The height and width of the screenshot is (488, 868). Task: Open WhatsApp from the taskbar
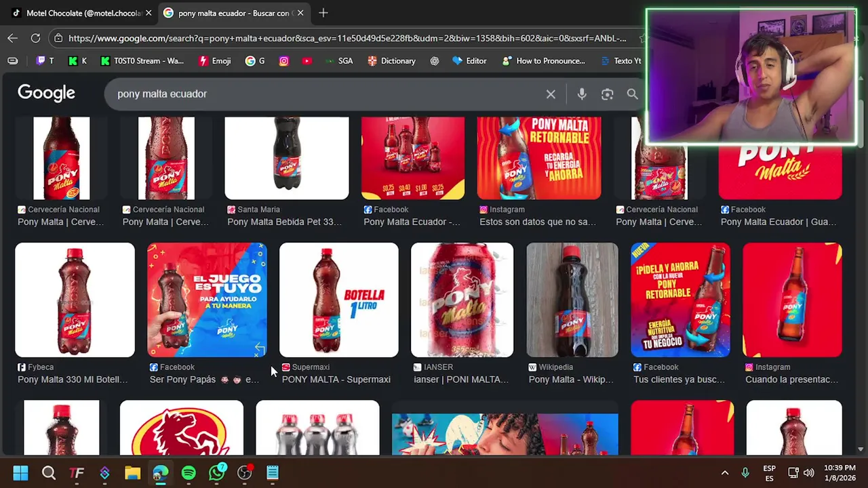click(217, 472)
